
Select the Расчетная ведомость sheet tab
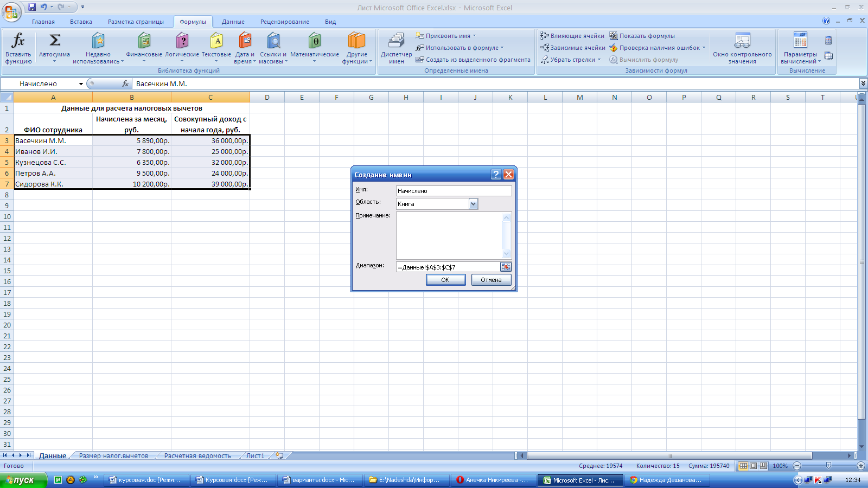point(197,456)
